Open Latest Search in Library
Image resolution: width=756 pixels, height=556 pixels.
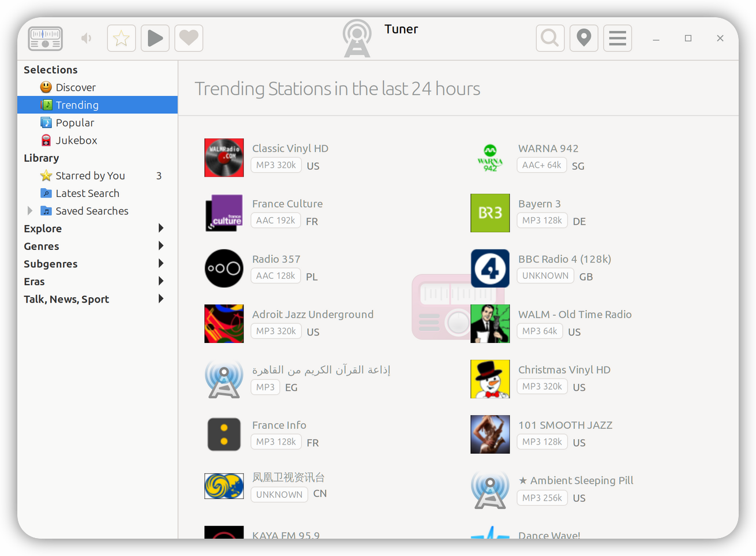pos(98,193)
